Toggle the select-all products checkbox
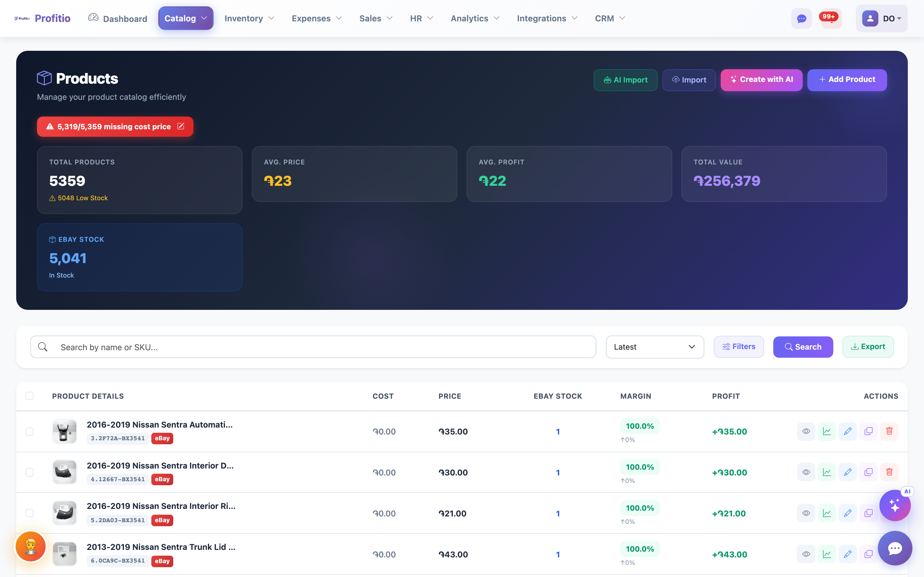Image resolution: width=924 pixels, height=577 pixels. coord(29,396)
